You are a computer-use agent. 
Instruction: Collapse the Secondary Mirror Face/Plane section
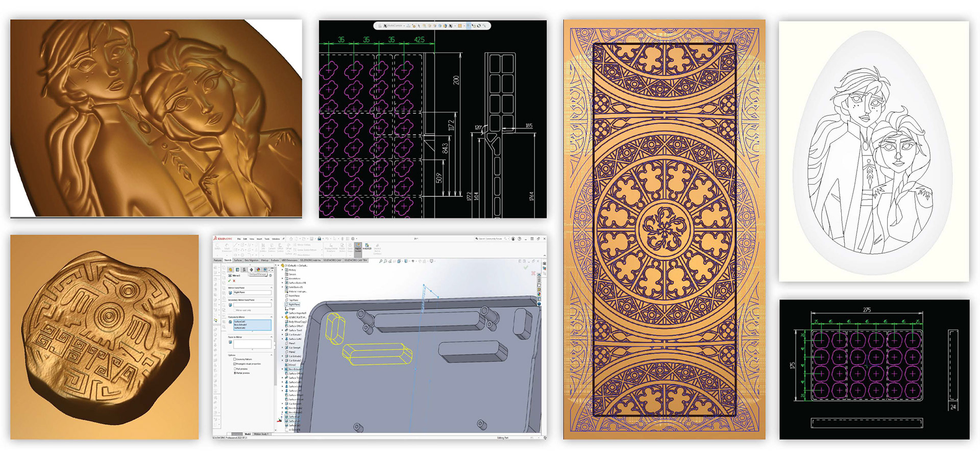coord(272,300)
